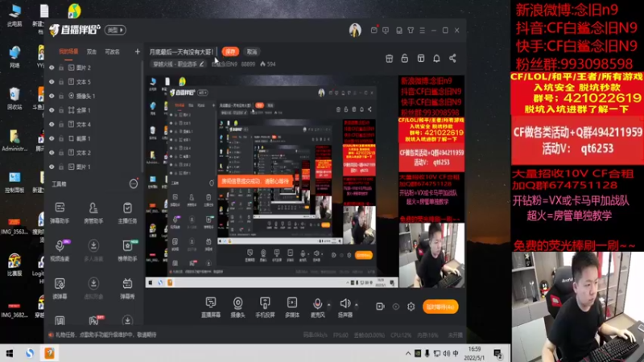Image resolution: width=644 pixels, height=362 pixels.
Task: Hide the 图片 2 layer
Action: 52,68
